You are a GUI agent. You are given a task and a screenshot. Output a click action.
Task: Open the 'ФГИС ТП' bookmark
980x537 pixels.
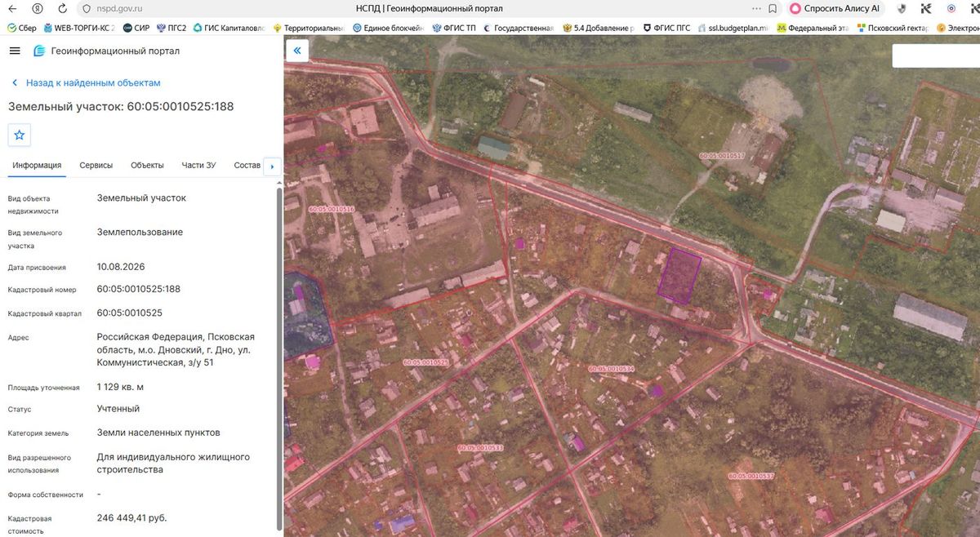(454, 28)
